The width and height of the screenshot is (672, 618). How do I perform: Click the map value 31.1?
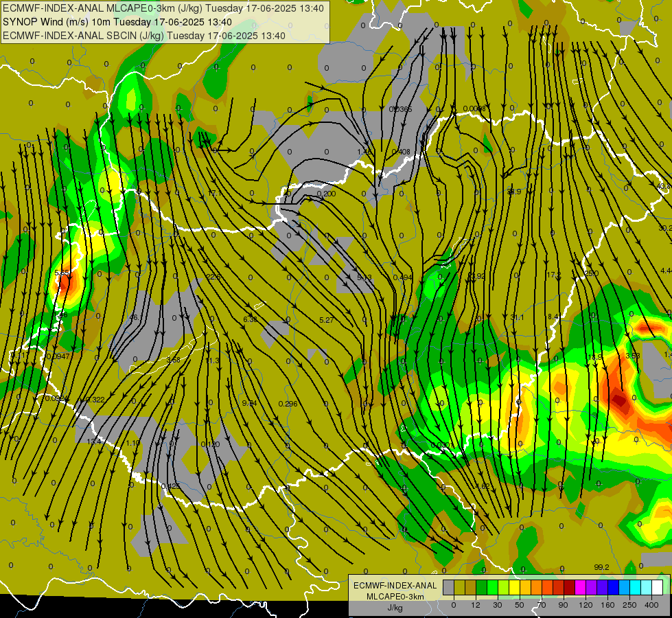(518, 317)
